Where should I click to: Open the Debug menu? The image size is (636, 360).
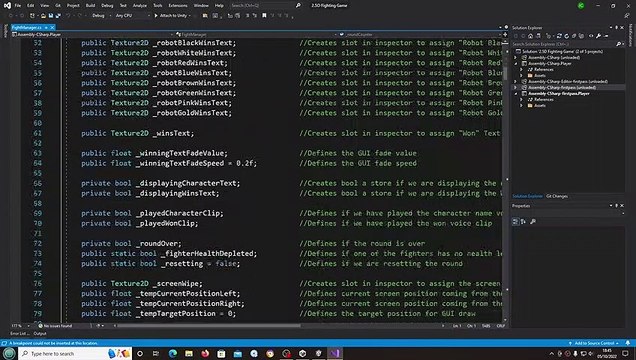click(x=107, y=6)
